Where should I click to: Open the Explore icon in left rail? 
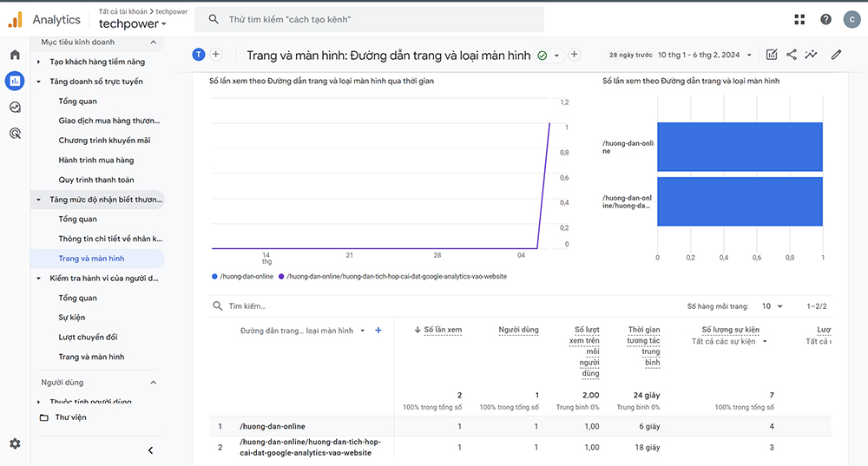click(x=15, y=108)
